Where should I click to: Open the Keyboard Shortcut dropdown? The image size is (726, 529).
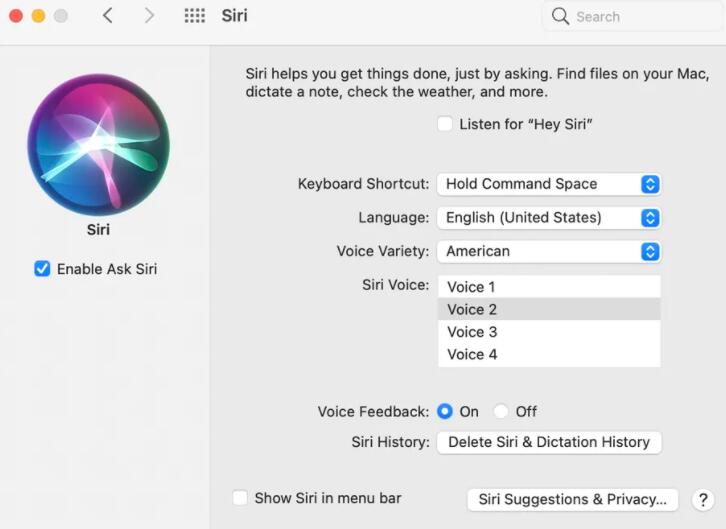[x=549, y=184]
